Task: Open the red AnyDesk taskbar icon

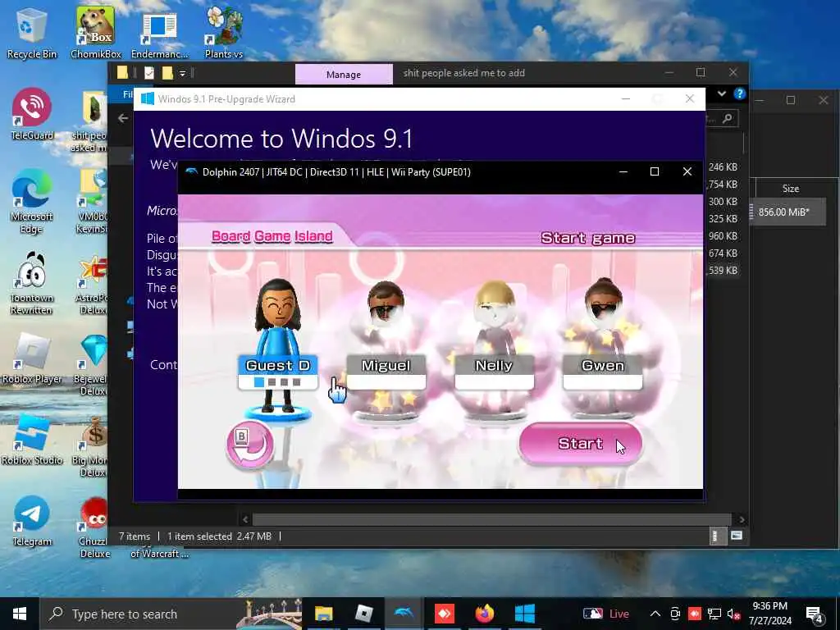Action: 444,614
